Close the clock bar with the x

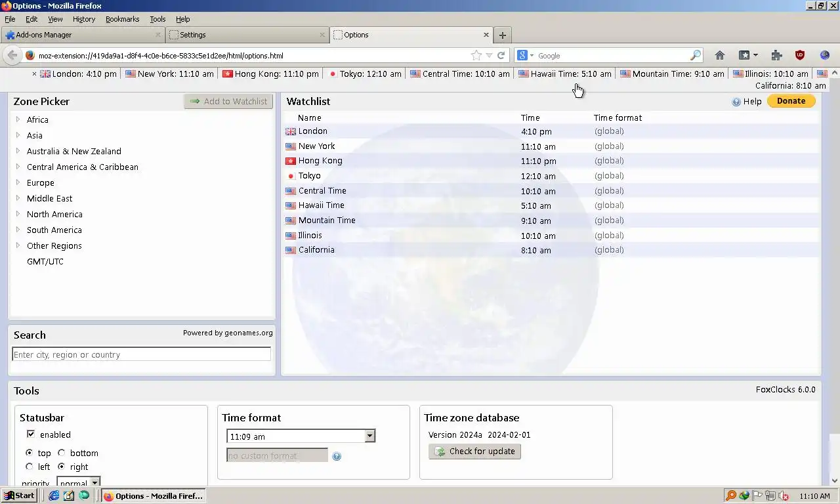[35, 74]
